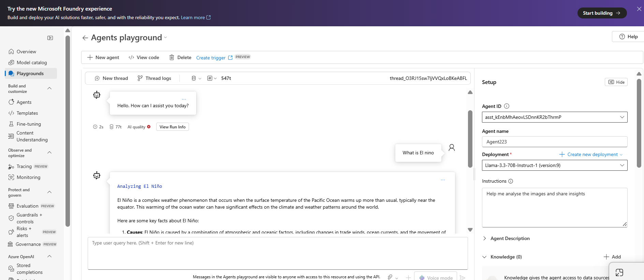The height and width of the screenshot is (280, 644).
Task: Open the Overview page in the sidebar
Action: (26, 52)
